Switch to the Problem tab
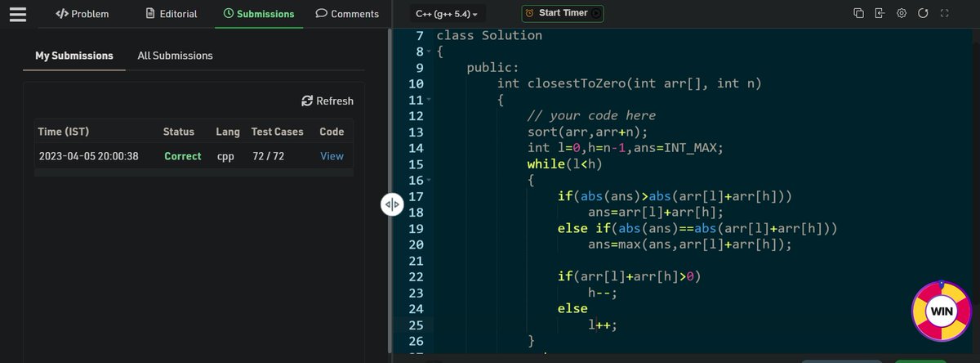 [82, 14]
